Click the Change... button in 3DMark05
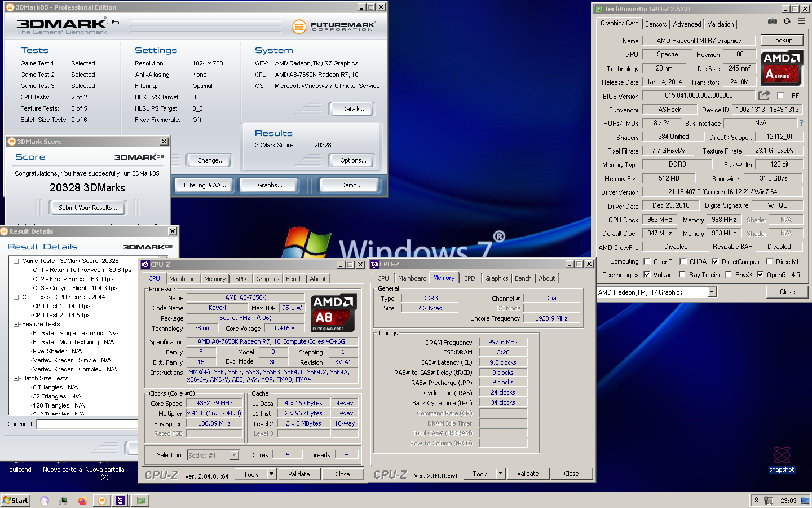Screen dimensions: 812x508 click(x=210, y=160)
